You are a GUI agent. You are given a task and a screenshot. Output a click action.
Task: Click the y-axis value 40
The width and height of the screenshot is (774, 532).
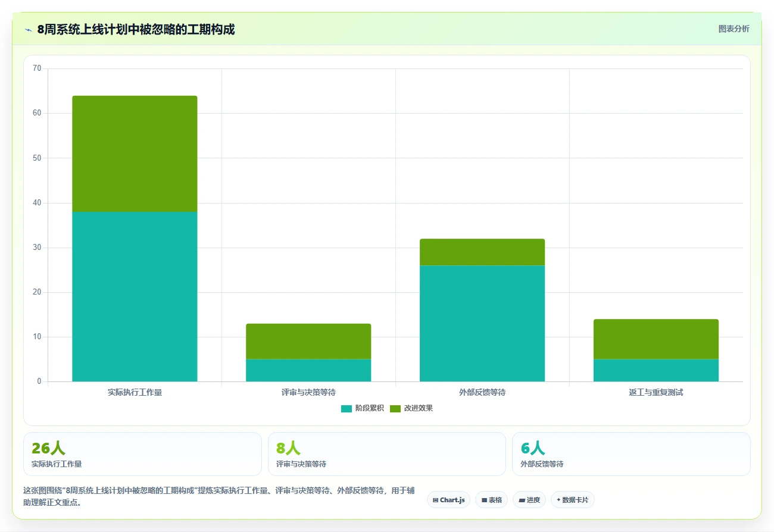click(37, 203)
